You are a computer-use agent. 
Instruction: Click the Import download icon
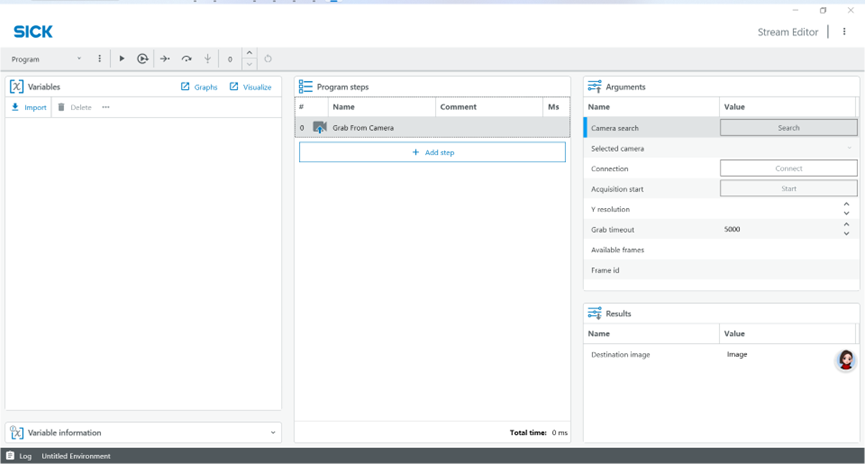tap(16, 107)
